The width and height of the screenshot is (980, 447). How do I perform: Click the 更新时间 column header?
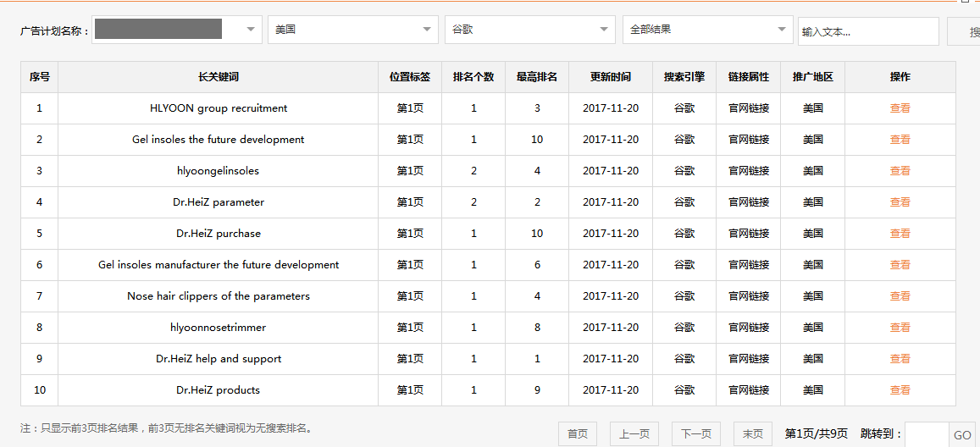611,77
